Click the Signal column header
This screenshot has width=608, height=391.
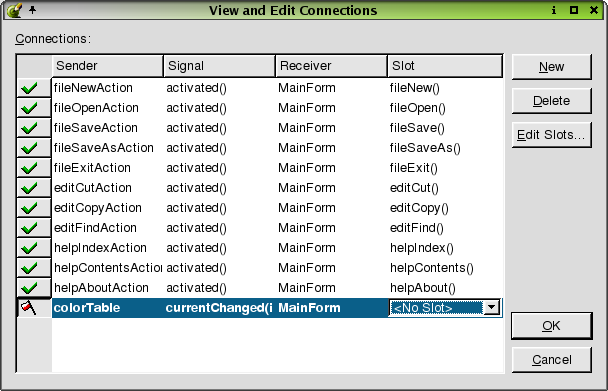[x=219, y=66]
